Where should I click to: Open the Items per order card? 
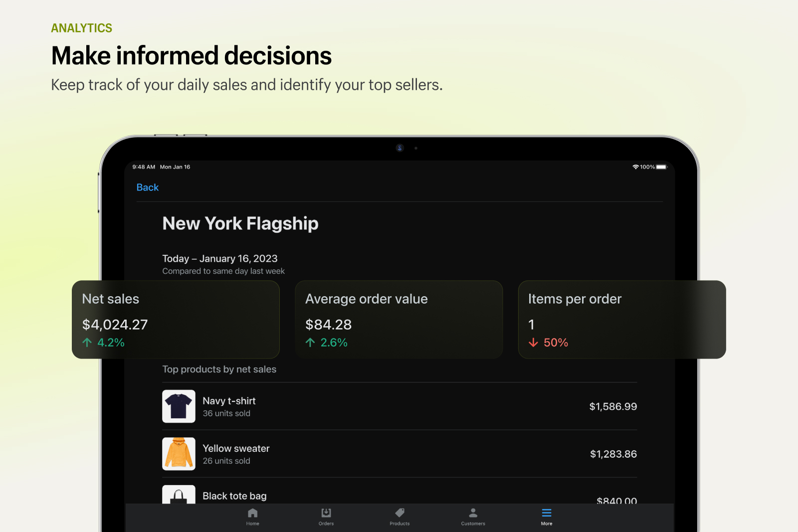622,320
